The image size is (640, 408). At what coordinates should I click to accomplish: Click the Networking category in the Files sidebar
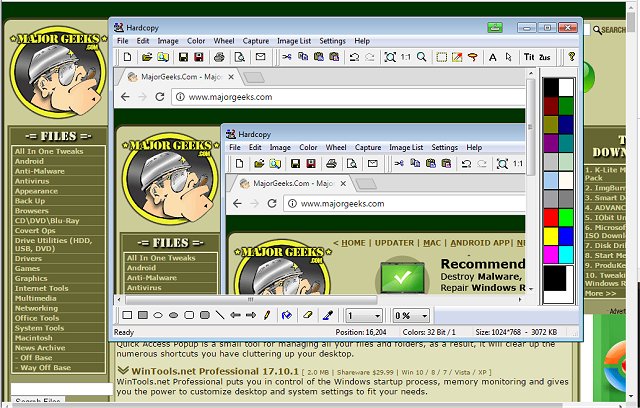(36, 308)
